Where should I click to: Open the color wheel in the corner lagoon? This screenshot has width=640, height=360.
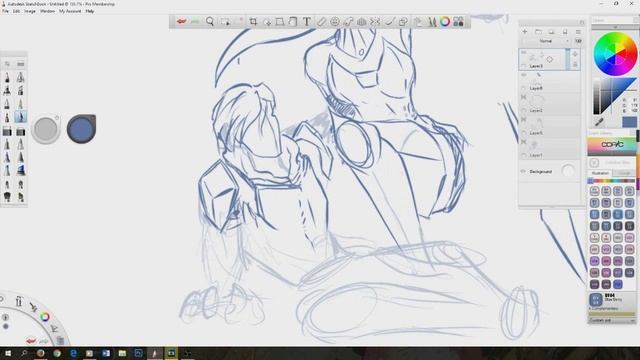[45, 317]
